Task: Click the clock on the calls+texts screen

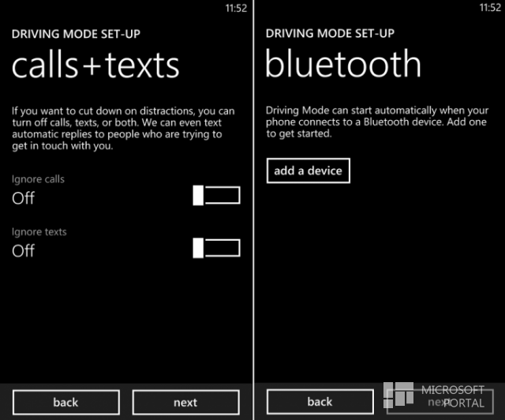Action: [x=236, y=8]
